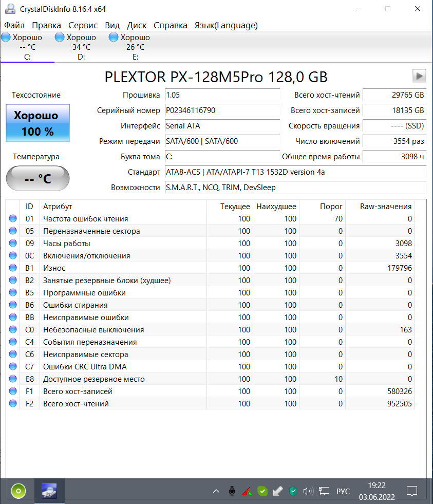Go to next disk with arrow button

tap(419, 76)
